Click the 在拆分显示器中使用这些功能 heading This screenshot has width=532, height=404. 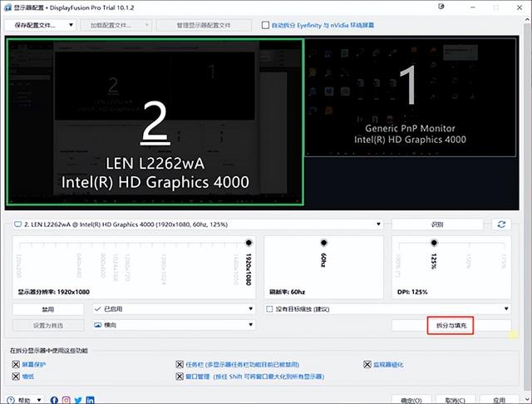pos(49,351)
